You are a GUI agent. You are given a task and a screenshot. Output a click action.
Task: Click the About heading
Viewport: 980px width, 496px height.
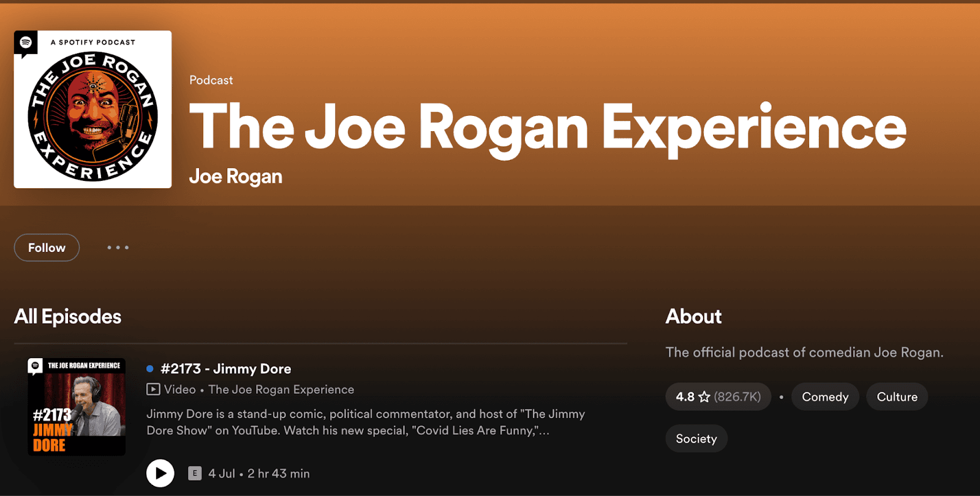pos(693,316)
